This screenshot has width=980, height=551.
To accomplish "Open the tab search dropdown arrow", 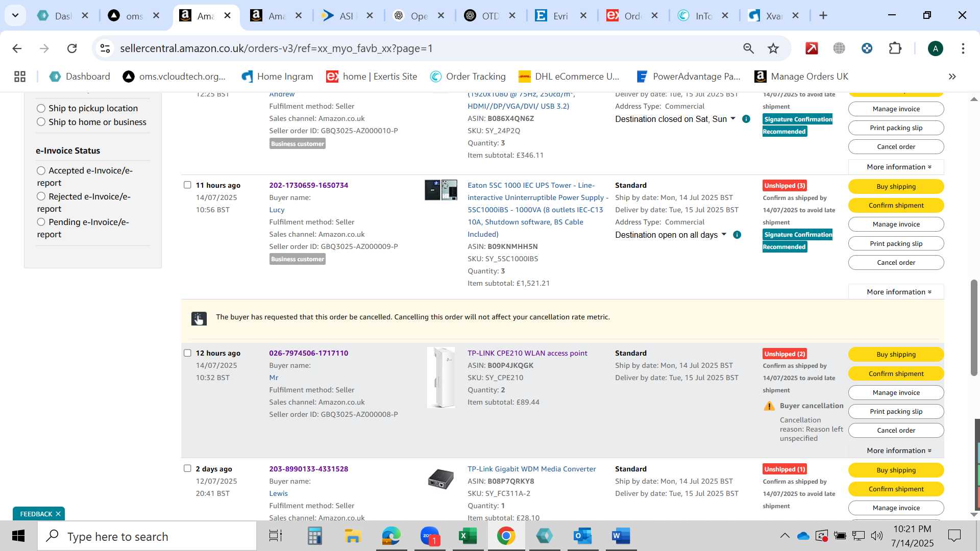I will pos(15,15).
